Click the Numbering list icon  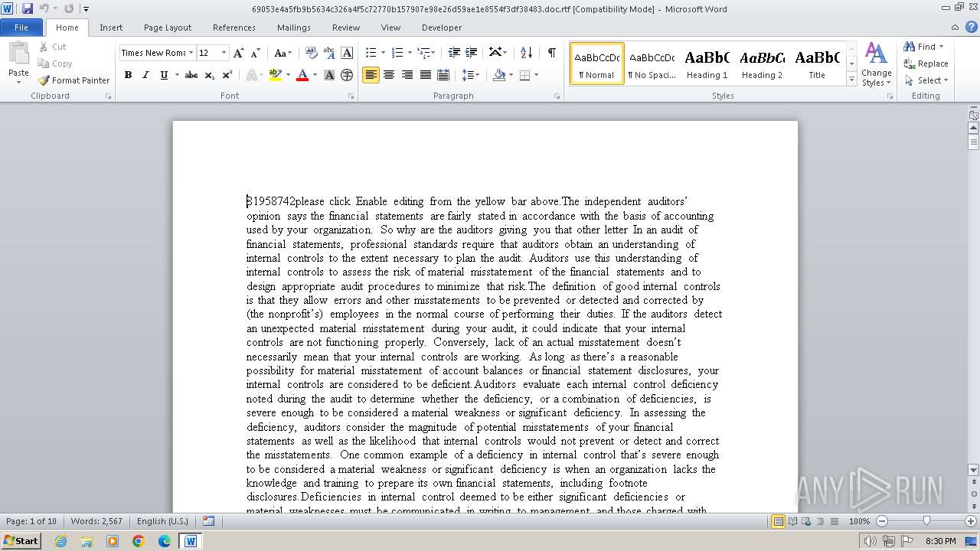tap(397, 53)
